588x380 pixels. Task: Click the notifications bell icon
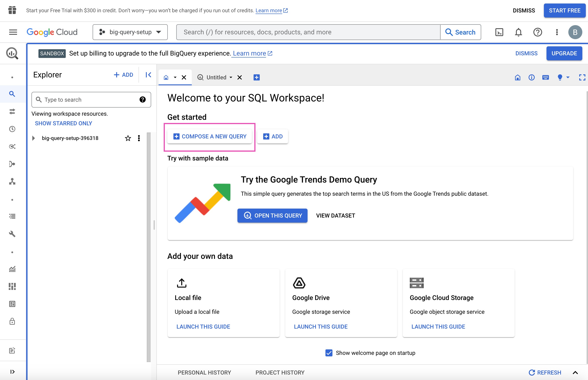pyautogui.click(x=518, y=32)
